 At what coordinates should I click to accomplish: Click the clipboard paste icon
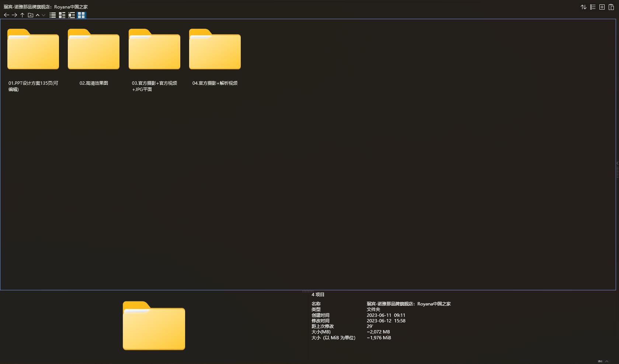click(x=611, y=7)
